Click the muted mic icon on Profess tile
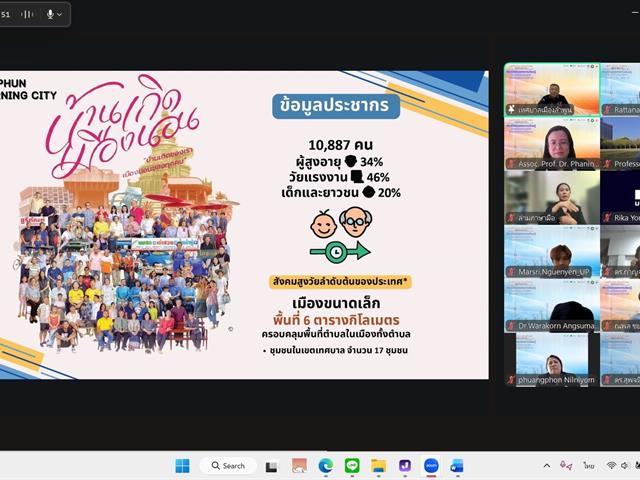 click(608, 164)
